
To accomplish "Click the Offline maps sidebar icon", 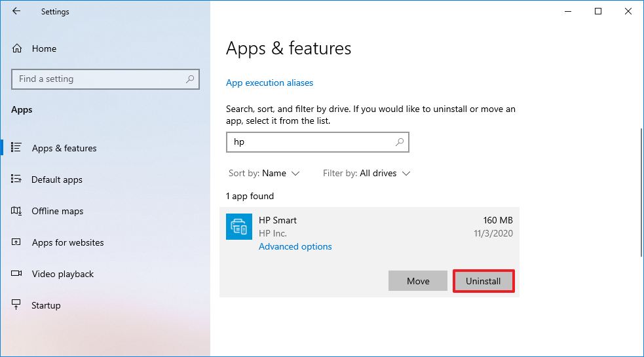I will pos(17,211).
